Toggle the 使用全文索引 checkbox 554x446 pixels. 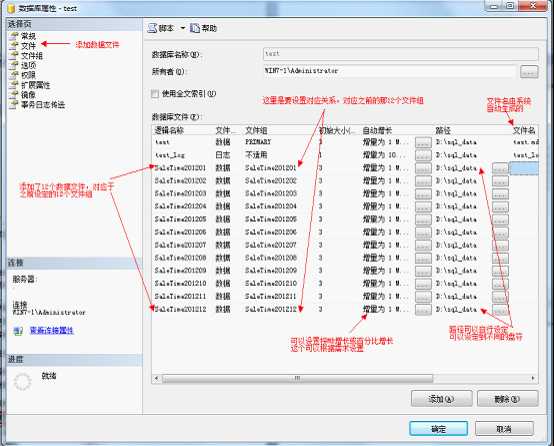[x=155, y=94]
